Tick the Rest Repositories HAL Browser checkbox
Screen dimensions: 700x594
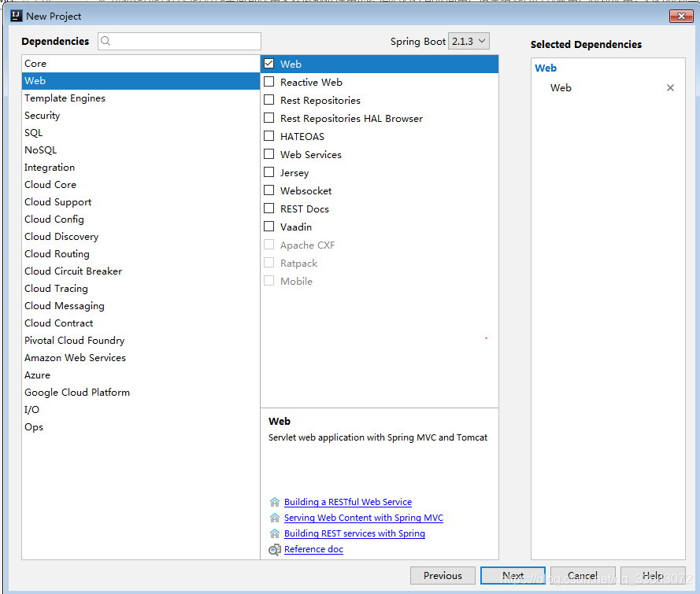tap(269, 118)
